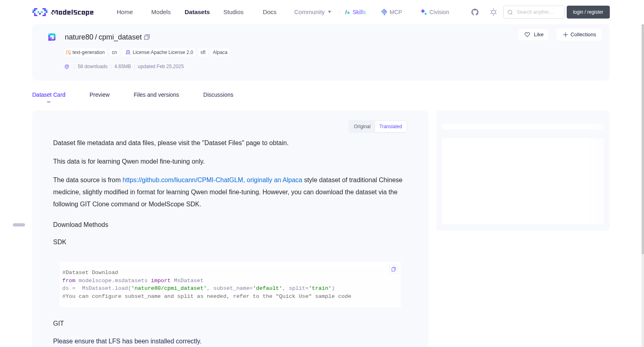Add dataset to Collections
Viewport: 644px width, 347px height.
click(579, 35)
